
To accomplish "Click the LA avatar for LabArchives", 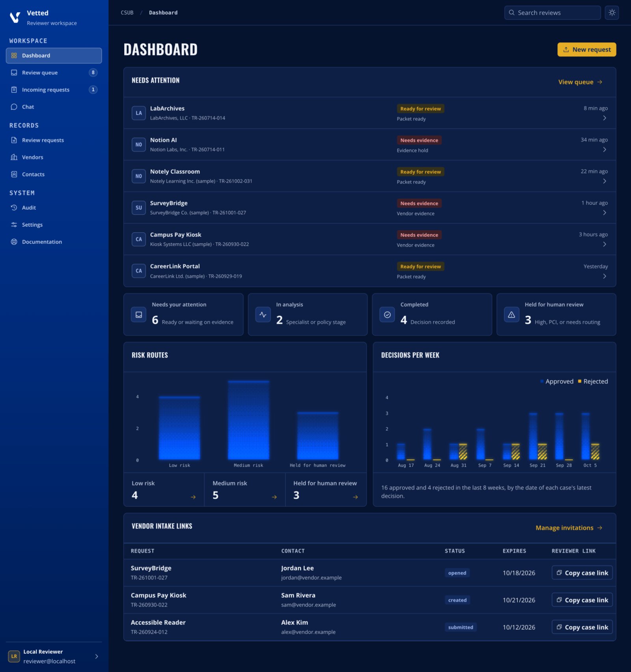I will 138,113.
